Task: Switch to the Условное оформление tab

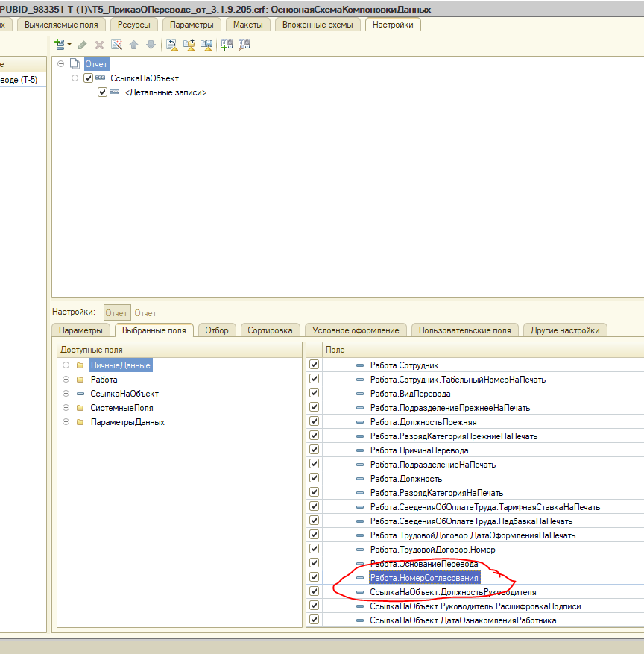Action: tap(356, 330)
